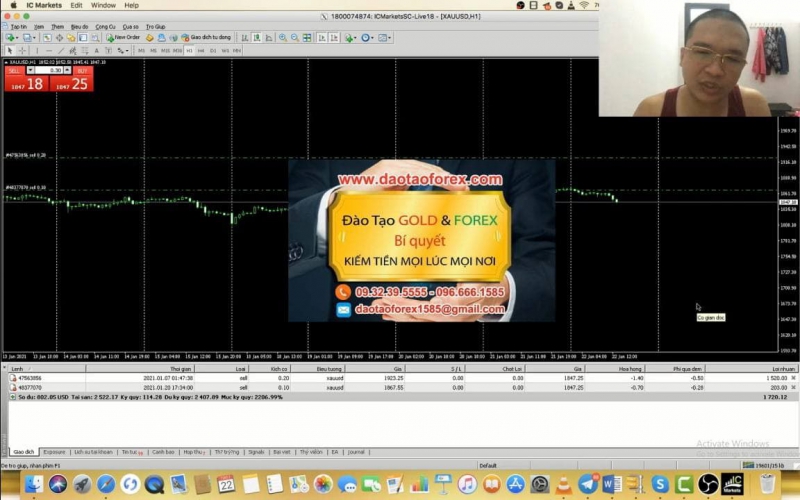Toggle the chart shift icon

click(334, 38)
